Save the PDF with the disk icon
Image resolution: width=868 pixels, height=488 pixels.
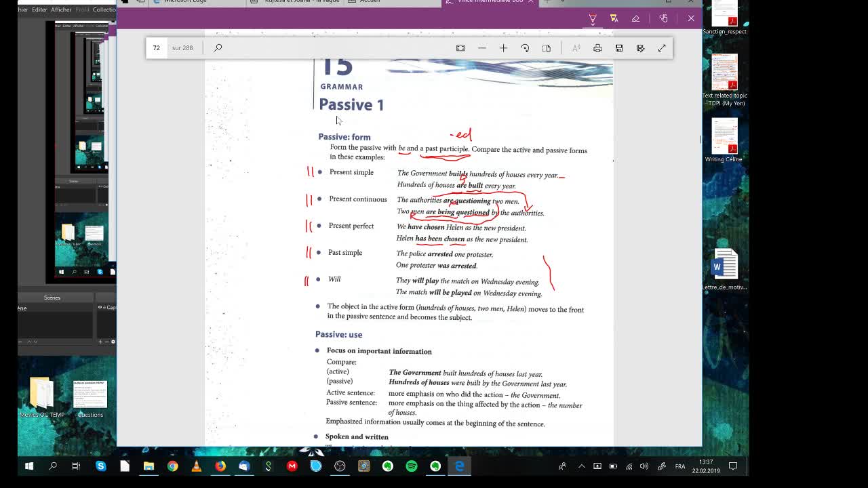pos(619,48)
